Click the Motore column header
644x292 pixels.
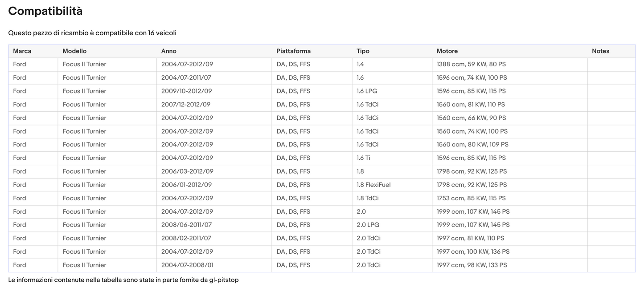point(447,51)
